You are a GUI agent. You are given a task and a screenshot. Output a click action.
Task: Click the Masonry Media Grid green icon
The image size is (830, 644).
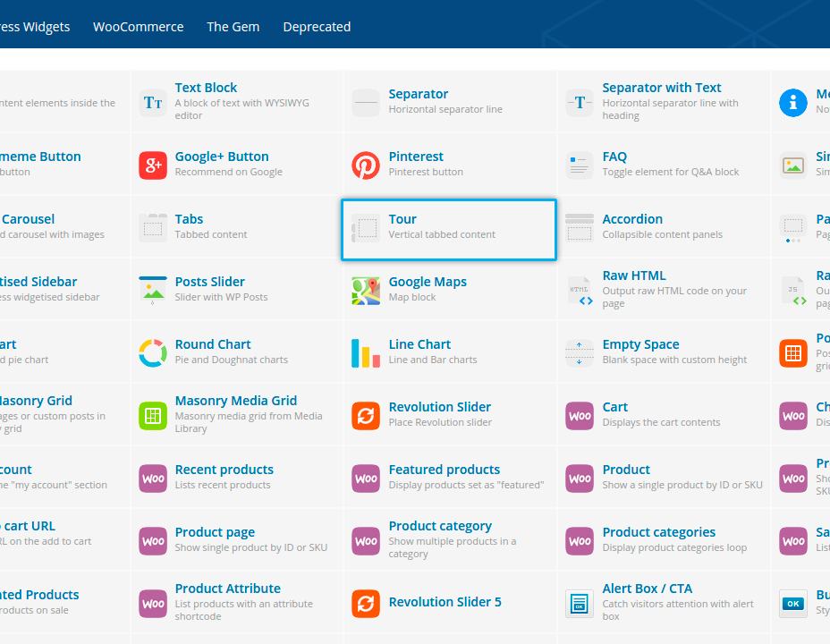(x=153, y=416)
